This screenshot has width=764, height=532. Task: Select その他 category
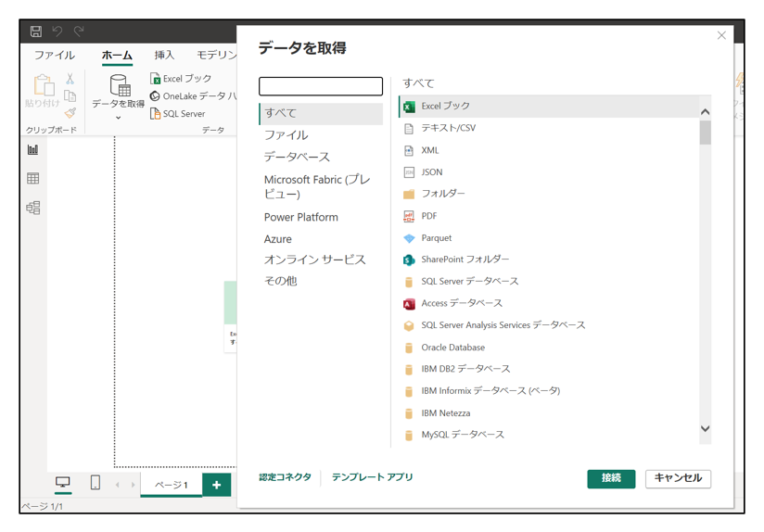tap(280, 281)
